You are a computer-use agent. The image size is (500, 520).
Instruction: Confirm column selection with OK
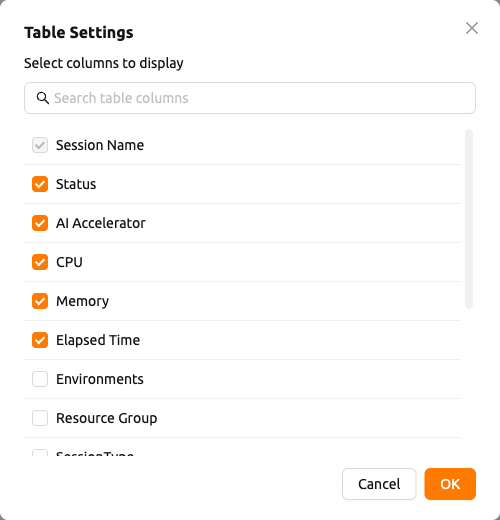click(x=450, y=484)
